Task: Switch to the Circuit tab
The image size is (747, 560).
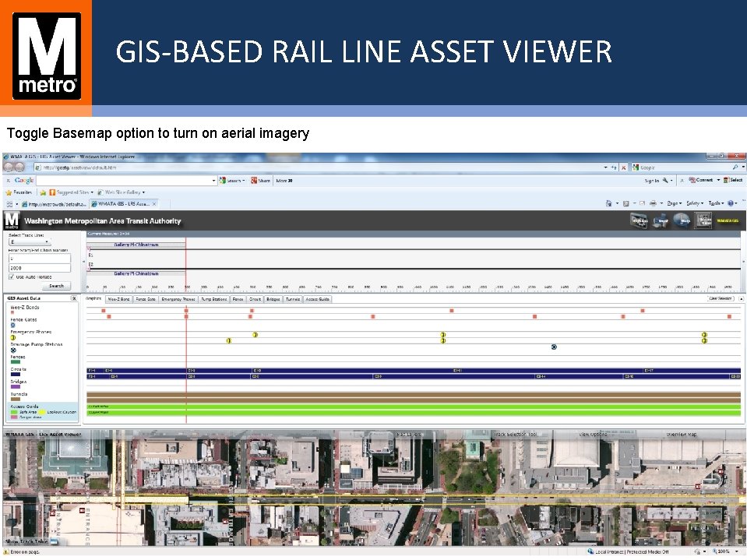Action: pyautogui.click(x=255, y=299)
